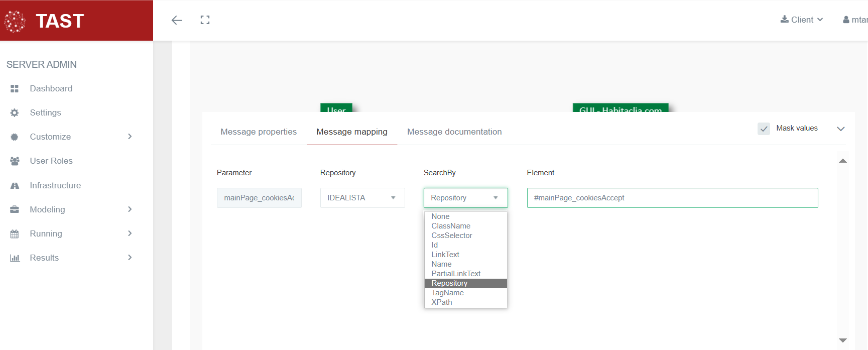This screenshot has height=350, width=868.
Task: Toggle the Mask values checkbox
Action: [764, 129]
